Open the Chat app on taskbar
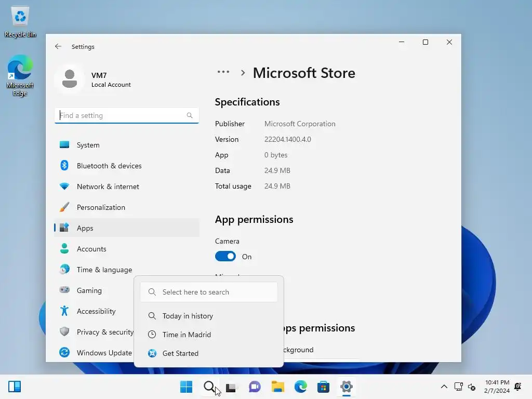The image size is (532, 399). point(255,387)
